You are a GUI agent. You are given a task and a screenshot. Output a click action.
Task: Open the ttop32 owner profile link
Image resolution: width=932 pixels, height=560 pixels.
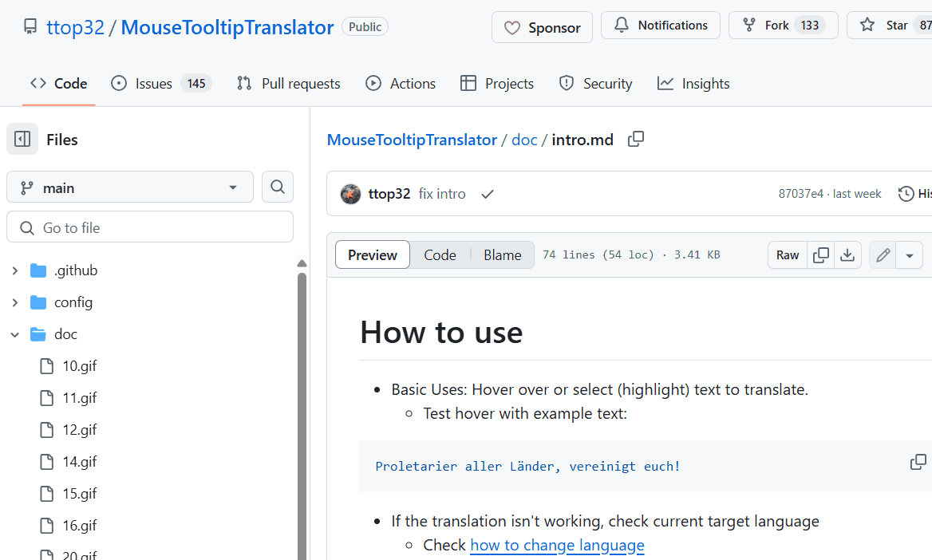76,27
